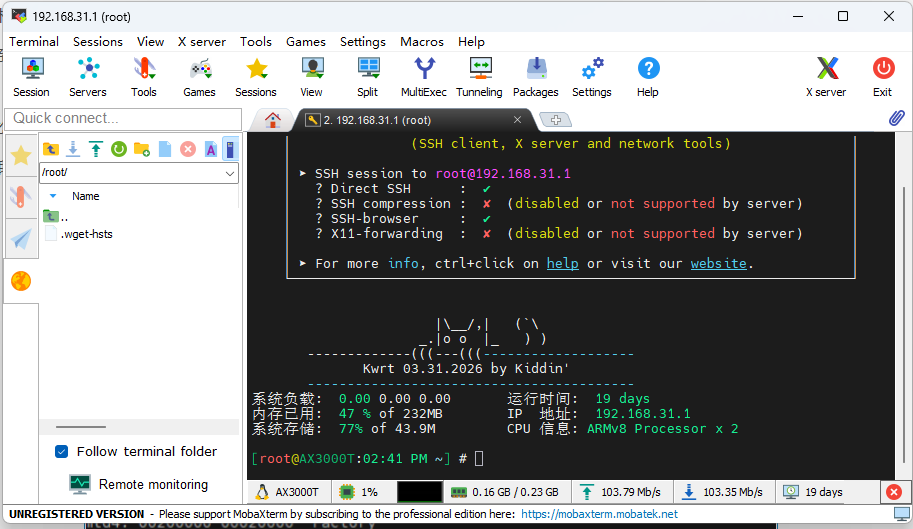Create a new file in SFTP browser
The height and width of the screenshot is (529, 913).
165,150
